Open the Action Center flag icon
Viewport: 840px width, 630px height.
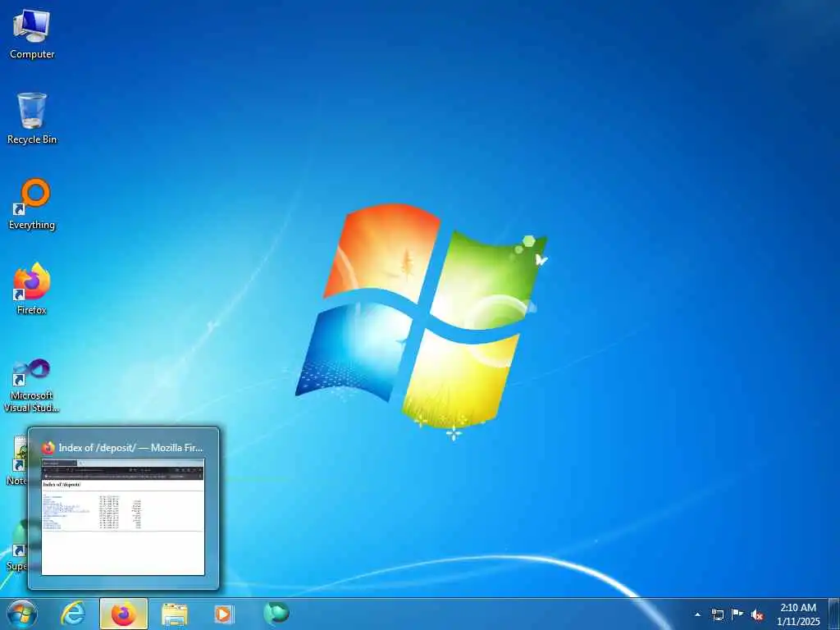click(x=737, y=614)
